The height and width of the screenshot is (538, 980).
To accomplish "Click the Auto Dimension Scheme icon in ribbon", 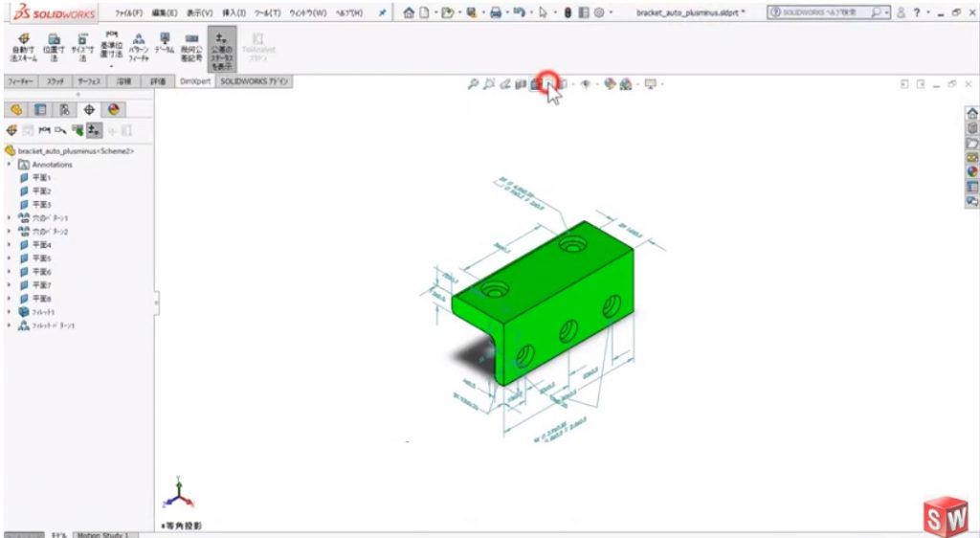I will (22, 45).
